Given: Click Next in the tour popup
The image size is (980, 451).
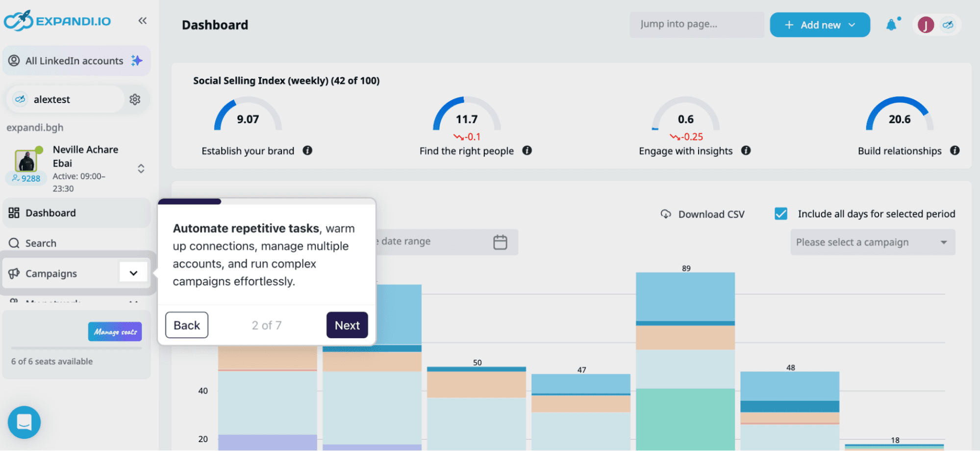Looking at the screenshot, I should point(347,325).
